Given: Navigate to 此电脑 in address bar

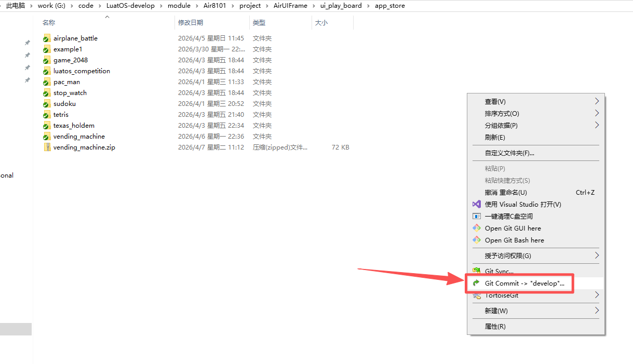Looking at the screenshot, I should (x=16, y=6).
